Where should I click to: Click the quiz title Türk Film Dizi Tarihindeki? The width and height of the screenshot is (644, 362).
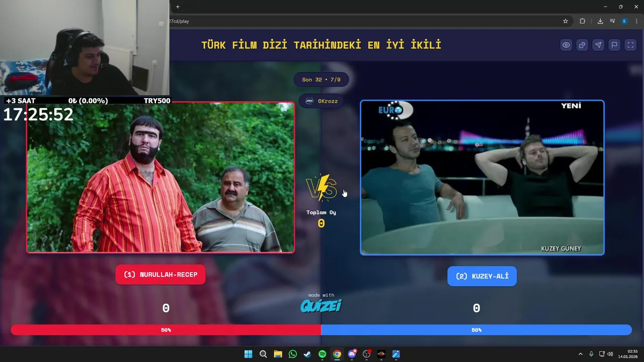[321, 45]
